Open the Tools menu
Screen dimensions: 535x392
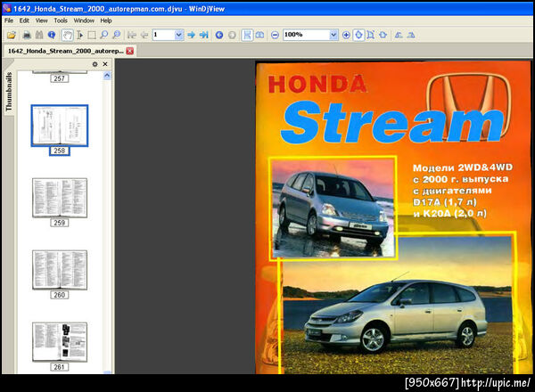pyautogui.click(x=61, y=20)
